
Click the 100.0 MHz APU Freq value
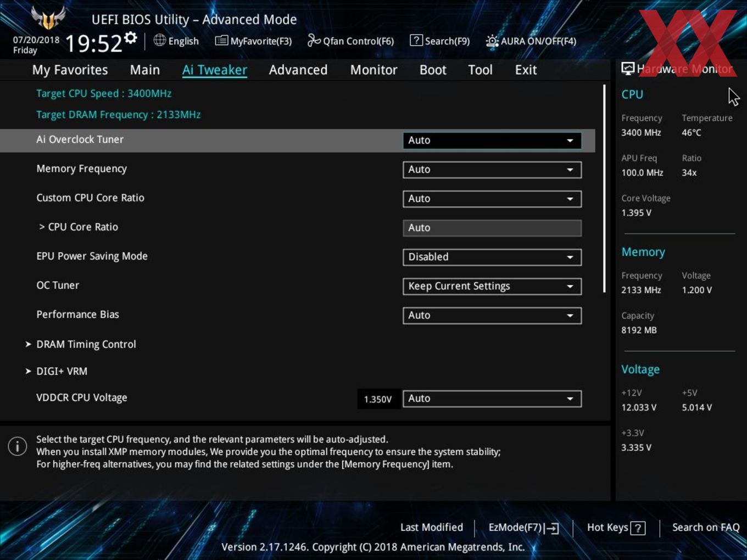click(642, 172)
